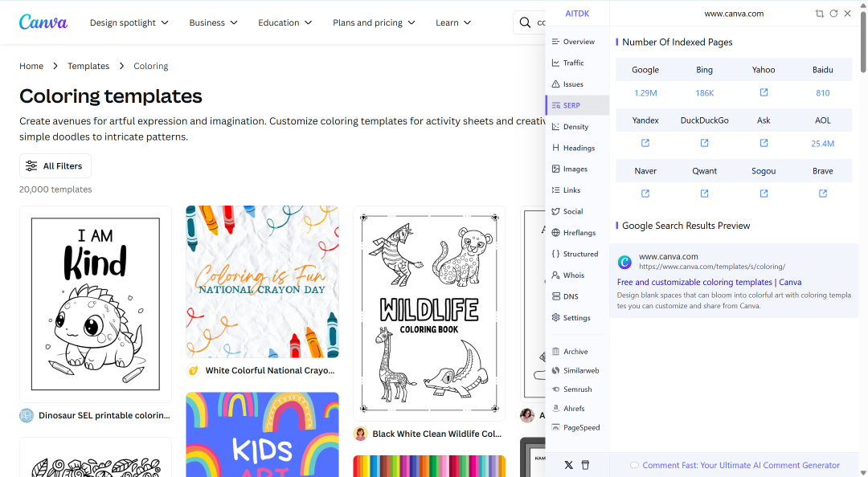Viewport: 868px width, 477px height.
Task: Go to Templates in the breadcrumb
Action: 88,66
